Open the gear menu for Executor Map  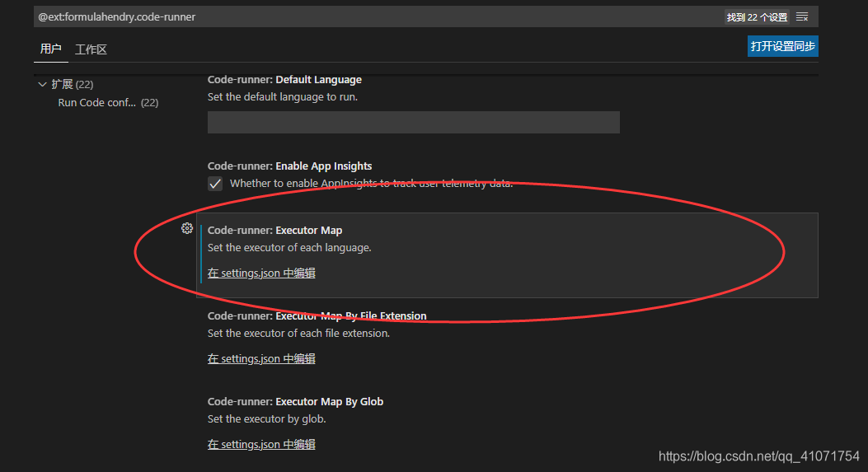point(187,228)
